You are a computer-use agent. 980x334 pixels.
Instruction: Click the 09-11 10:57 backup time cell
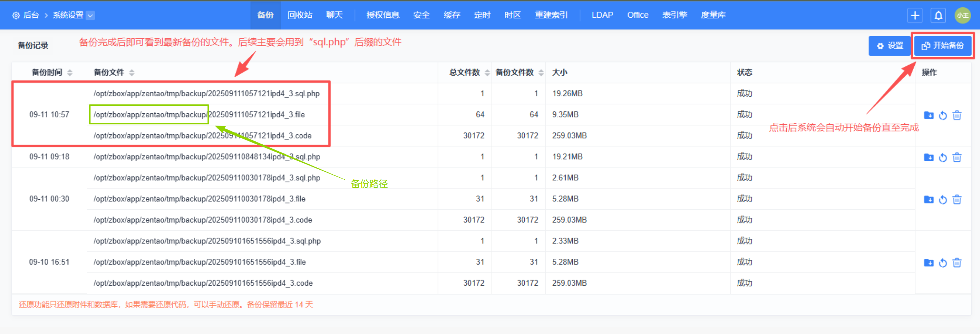click(x=49, y=115)
